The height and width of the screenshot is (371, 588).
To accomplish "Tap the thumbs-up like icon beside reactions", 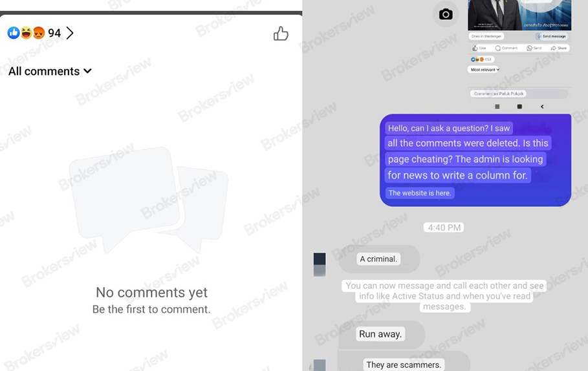I will [x=281, y=34].
